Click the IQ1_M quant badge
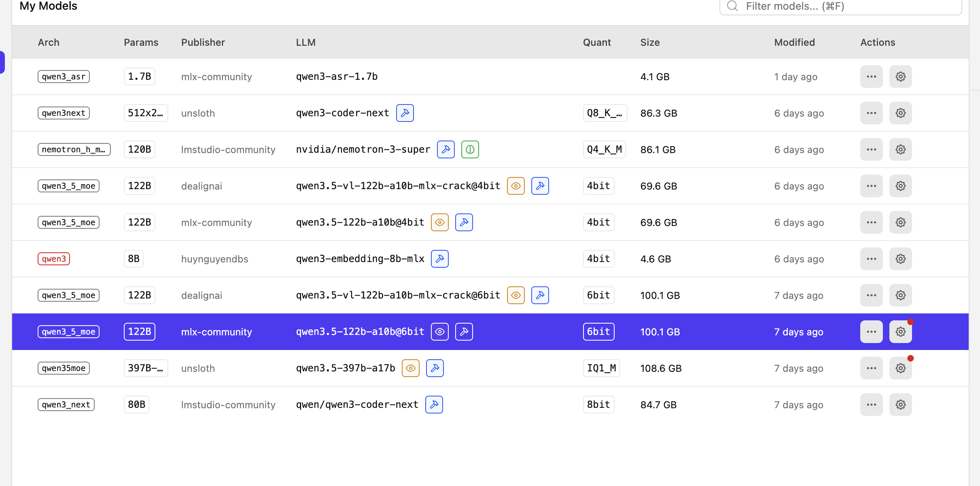This screenshot has width=980, height=486. pyautogui.click(x=601, y=368)
